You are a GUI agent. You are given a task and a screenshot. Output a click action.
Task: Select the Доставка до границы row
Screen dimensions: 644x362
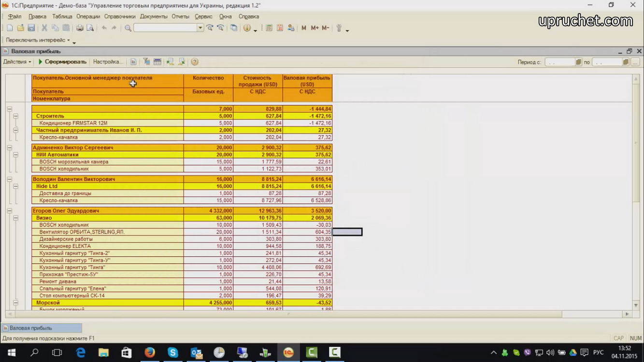click(x=182, y=193)
